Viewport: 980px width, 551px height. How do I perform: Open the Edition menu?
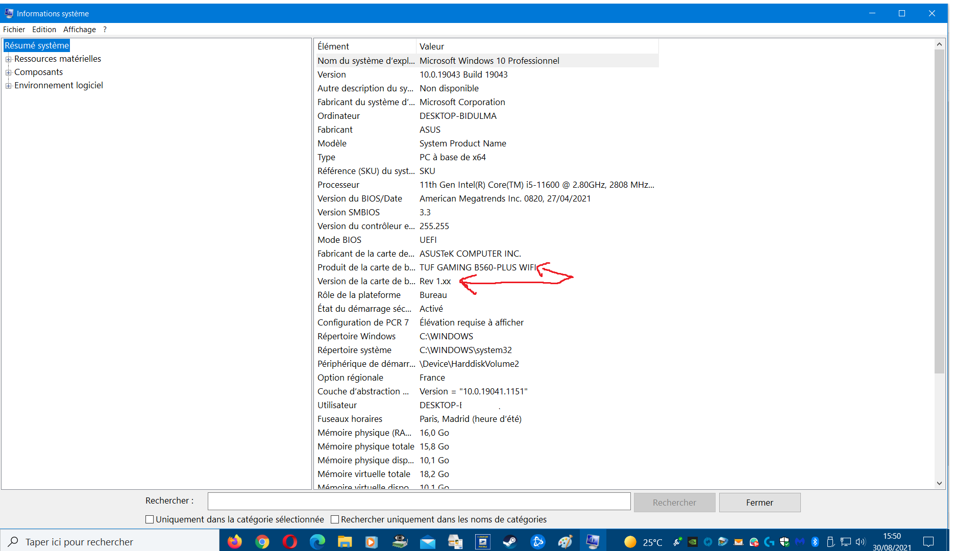click(44, 30)
